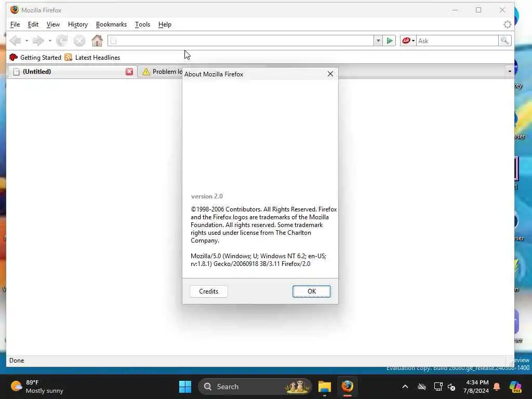532x399 pixels.
Task: Open File Explorer from taskbar
Action: tap(324, 387)
